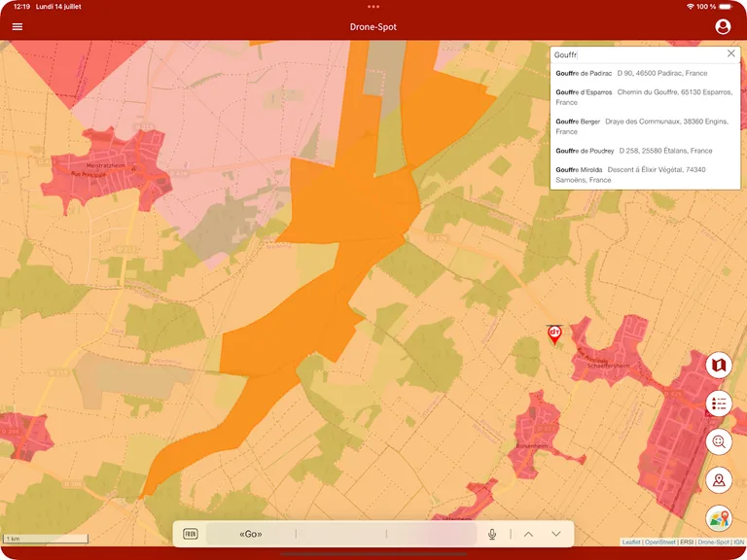This screenshot has width=747, height=560.
Task: Open the hamburger menu
Action: [x=17, y=26]
